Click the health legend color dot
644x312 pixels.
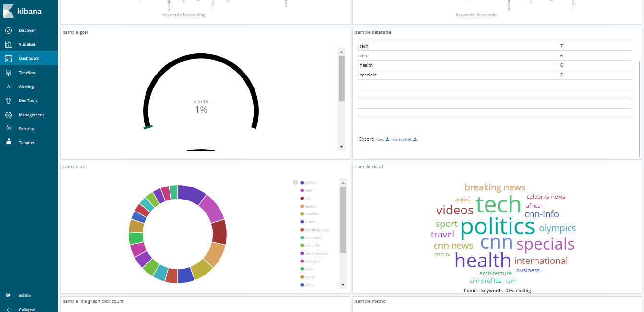click(302, 206)
